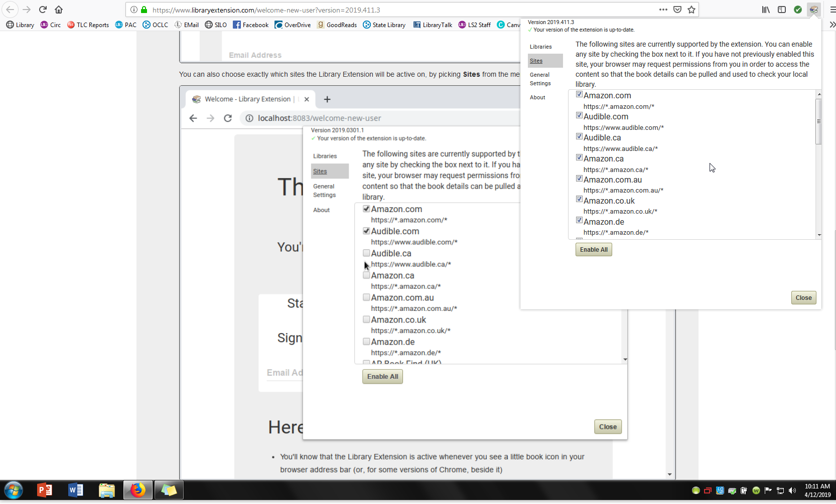The image size is (836, 504).
Task: Bookmark this page with the star icon
Action: tap(691, 10)
